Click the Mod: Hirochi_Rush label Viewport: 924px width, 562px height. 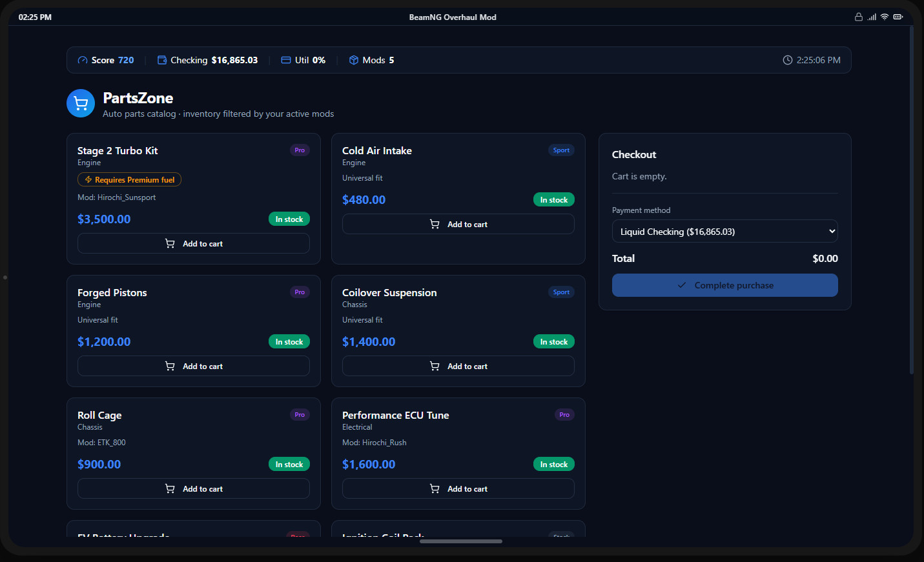375,443
